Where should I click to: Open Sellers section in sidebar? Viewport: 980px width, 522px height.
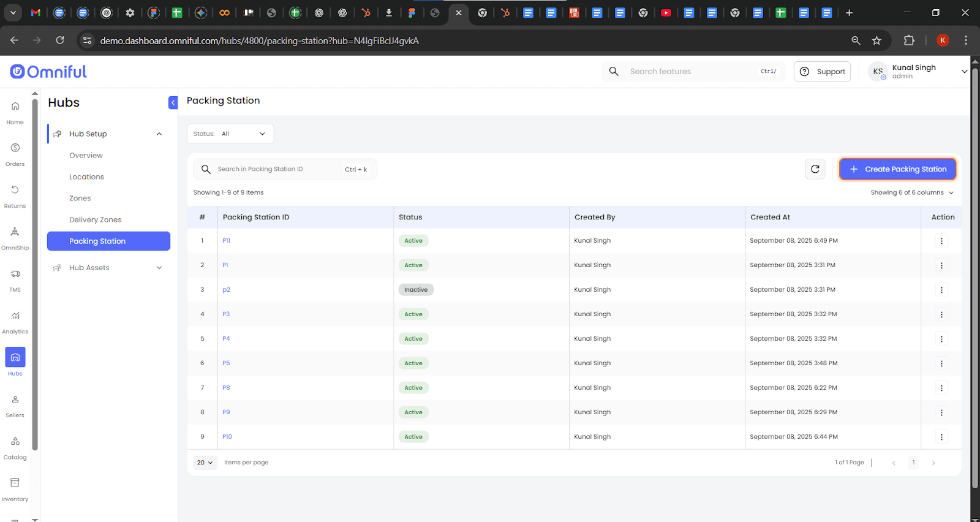tap(15, 405)
